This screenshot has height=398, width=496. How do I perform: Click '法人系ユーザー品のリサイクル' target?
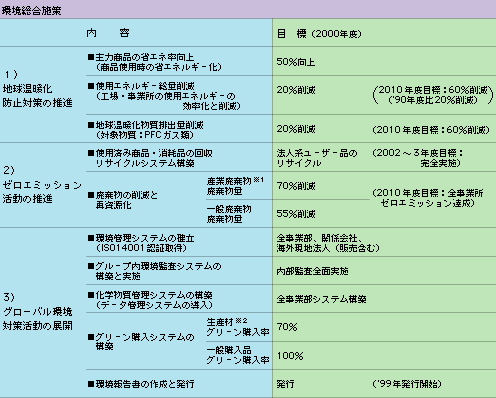(x=317, y=158)
